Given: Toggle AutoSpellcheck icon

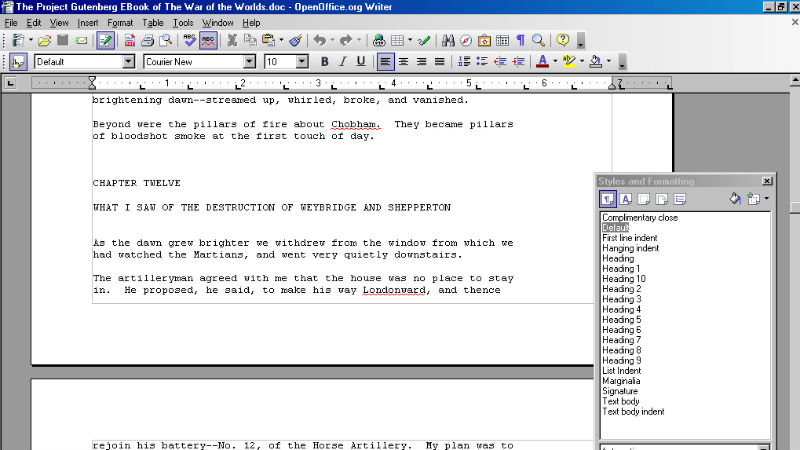Looking at the screenshot, I should [x=208, y=40].
